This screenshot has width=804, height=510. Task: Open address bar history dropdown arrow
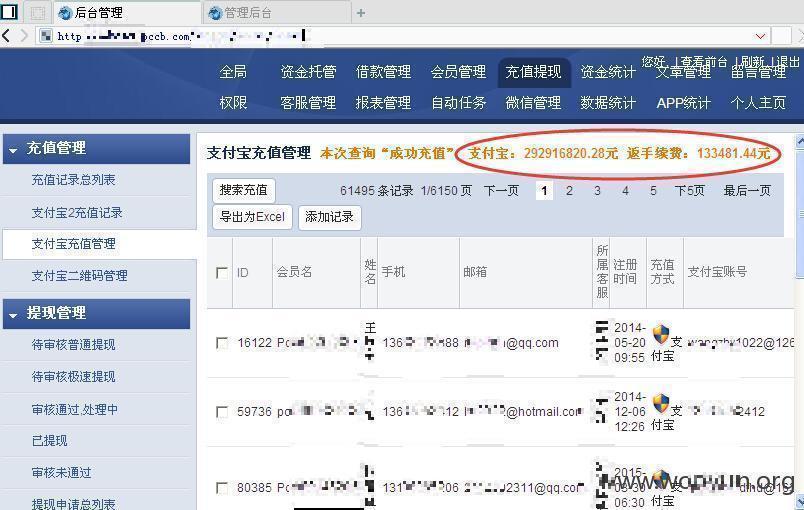761,36
